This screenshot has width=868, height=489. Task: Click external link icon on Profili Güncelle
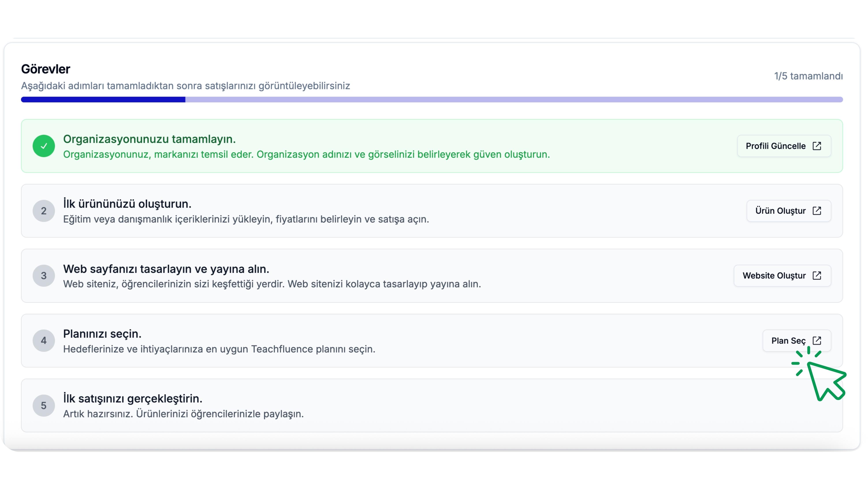817,146
